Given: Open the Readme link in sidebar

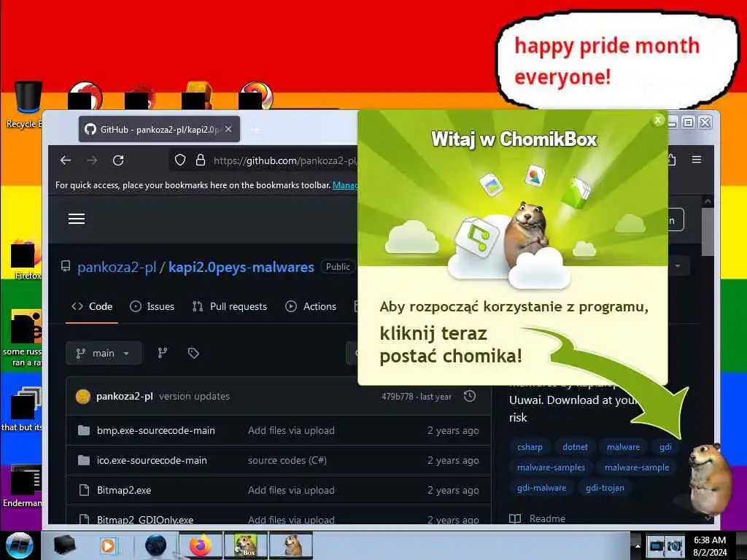Looking at the screenshot, I should pos(538,518).
